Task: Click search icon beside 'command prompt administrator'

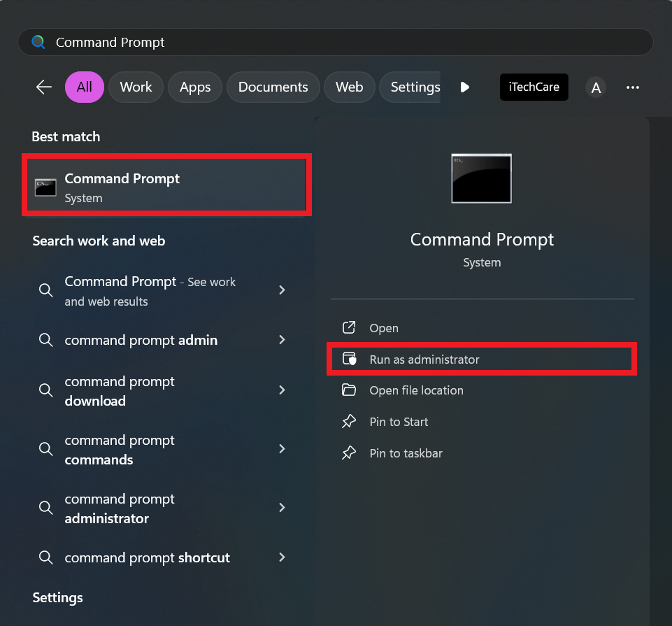Action: (46, 508)
